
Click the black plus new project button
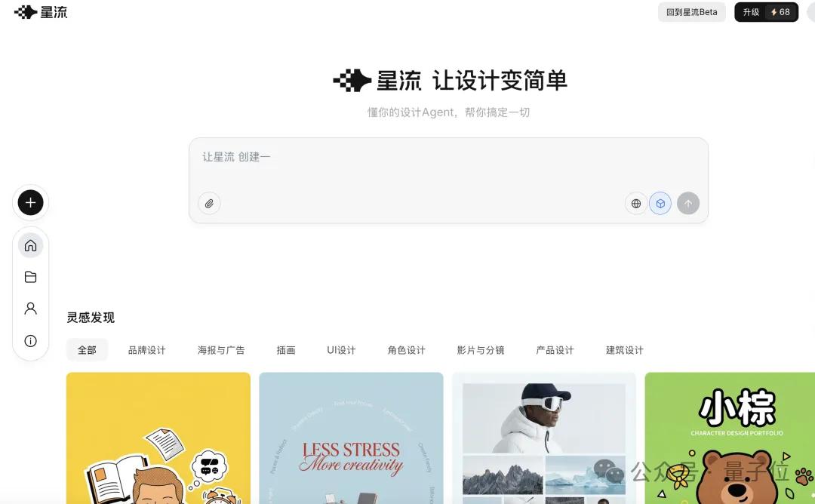[31, 203]
